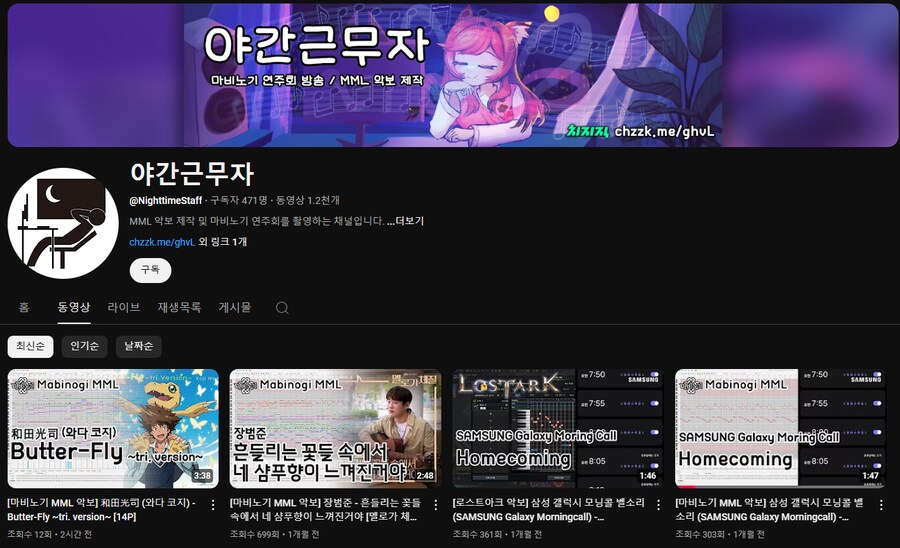
Task: Click 조회수 699회 · 1개월 전 metadata
Action: [274, 534]
